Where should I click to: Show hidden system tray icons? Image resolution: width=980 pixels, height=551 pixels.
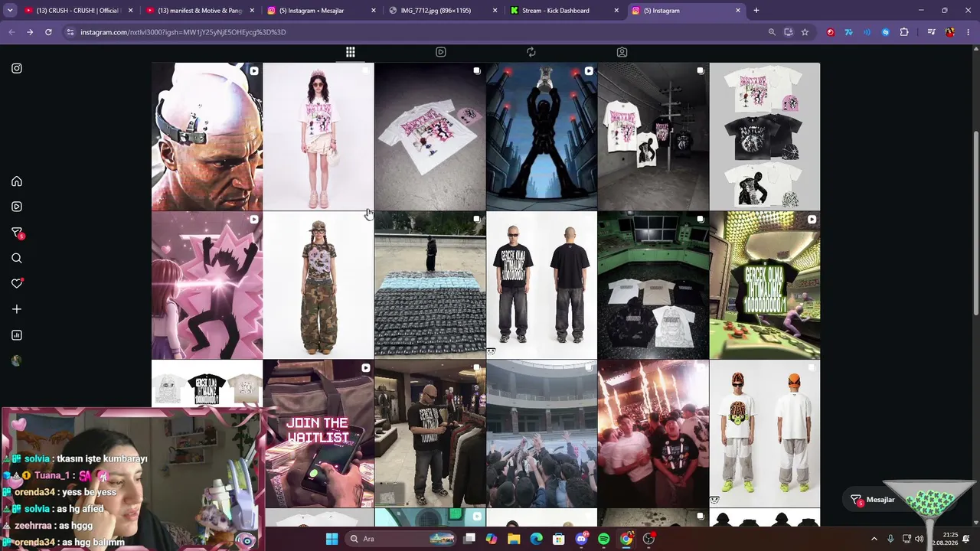(x=874, y=539)
